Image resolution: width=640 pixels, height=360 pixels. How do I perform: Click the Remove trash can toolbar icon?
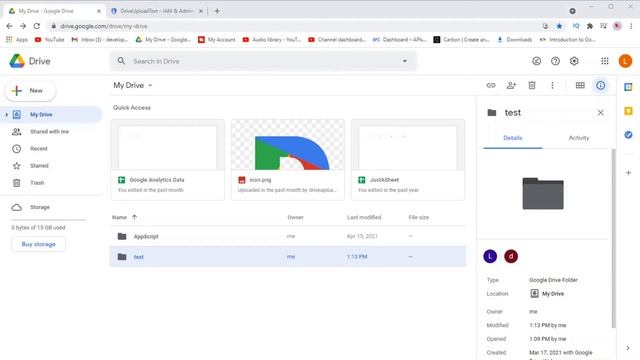coord(532,85)
